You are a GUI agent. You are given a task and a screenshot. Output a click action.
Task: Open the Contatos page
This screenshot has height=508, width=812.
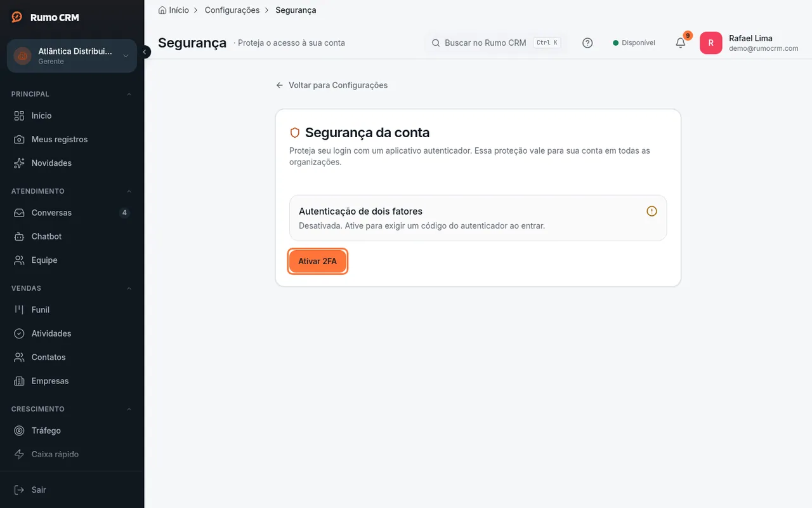(x=72, y=358)
